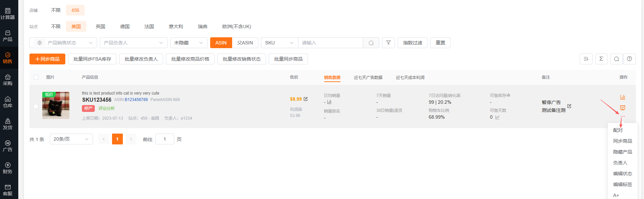Select 隐藏产品 from the context menu

[x=622, y=152]
